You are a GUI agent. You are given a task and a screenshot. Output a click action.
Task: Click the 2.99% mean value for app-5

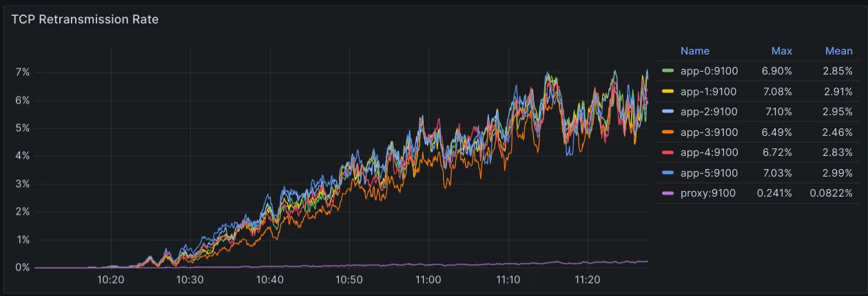coord(838,173)
